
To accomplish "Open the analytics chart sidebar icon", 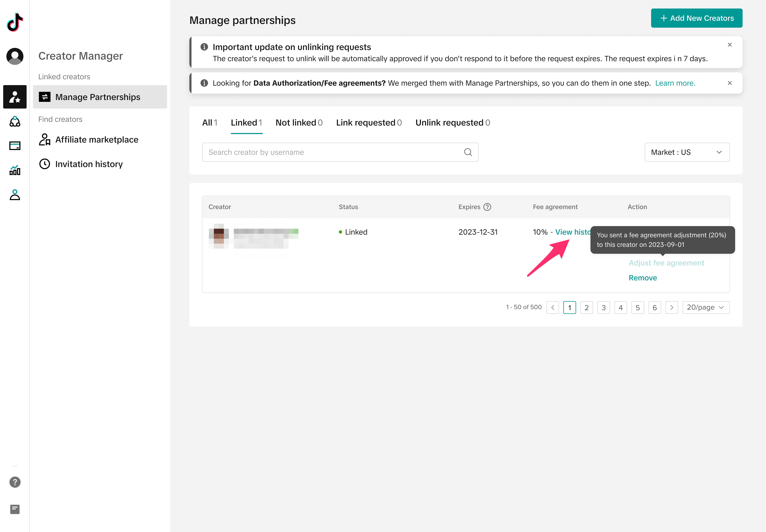I will pyautogui.click(x=15, y=170).
